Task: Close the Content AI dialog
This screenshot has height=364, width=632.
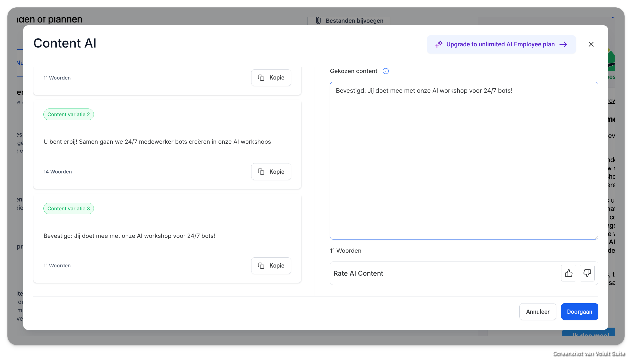Action: (x=591, y=44)
